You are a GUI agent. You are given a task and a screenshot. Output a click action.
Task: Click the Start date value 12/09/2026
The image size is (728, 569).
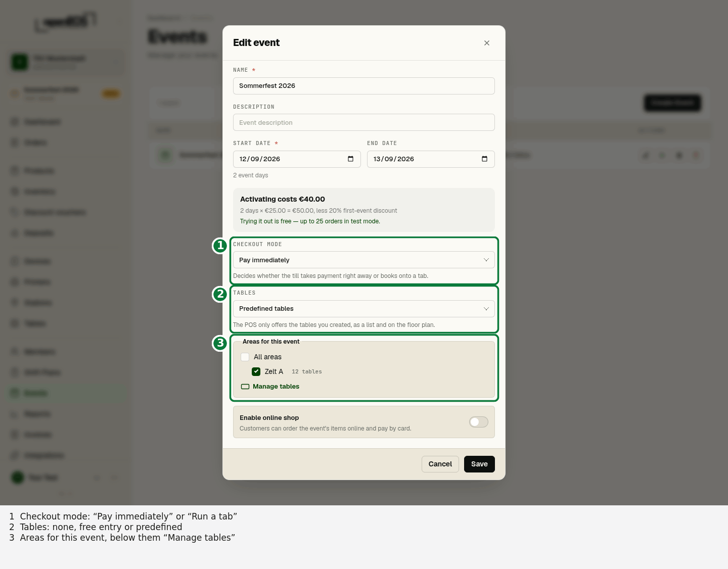(260, 159)
